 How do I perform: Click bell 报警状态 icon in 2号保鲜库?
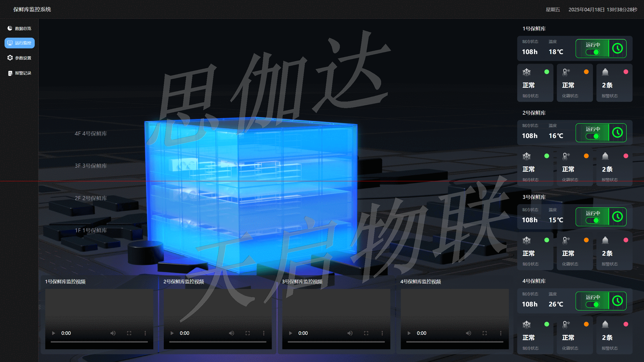605,156
